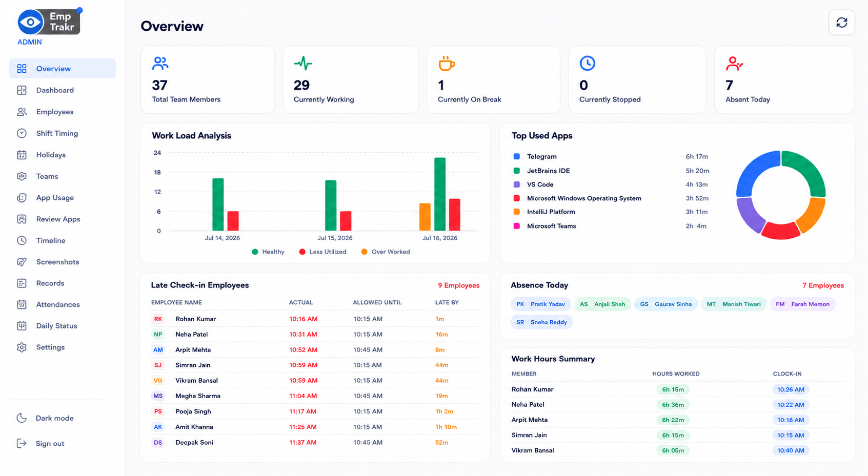This screenshot has width=868, height=476.
Task: Select the Sneha Reddy absence chip
Action: [542, 322]
